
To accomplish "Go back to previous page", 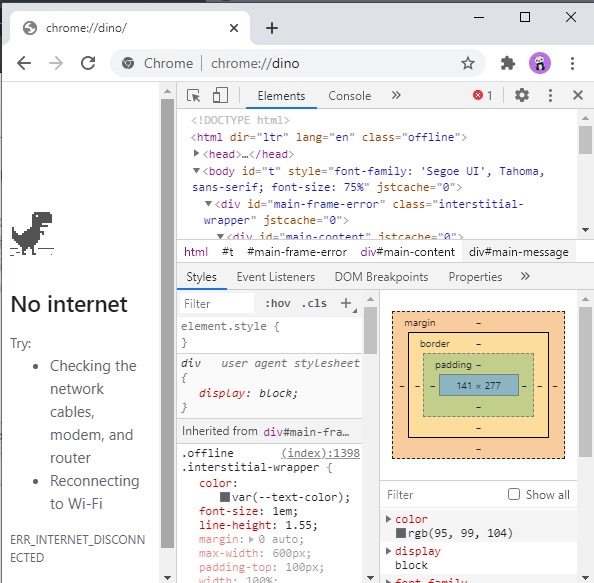I will (24, 63).
